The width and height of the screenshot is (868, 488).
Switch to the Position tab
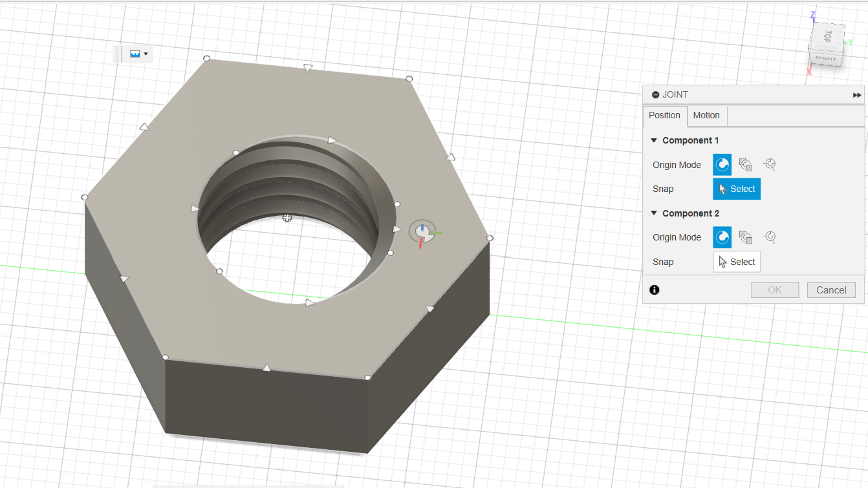click(x=665, y=116)
